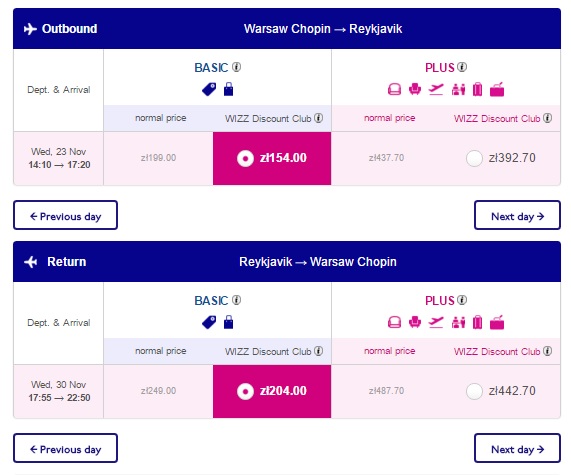
Task: Go to Next day for outbound flight
Action: [x=517, y=215]
